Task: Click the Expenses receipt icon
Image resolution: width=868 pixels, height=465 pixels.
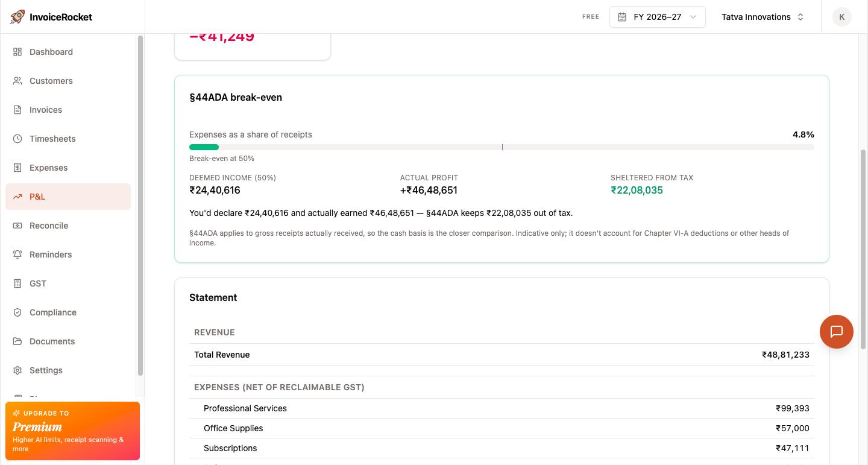Action: pyautogui.click(x=17, y=168)
